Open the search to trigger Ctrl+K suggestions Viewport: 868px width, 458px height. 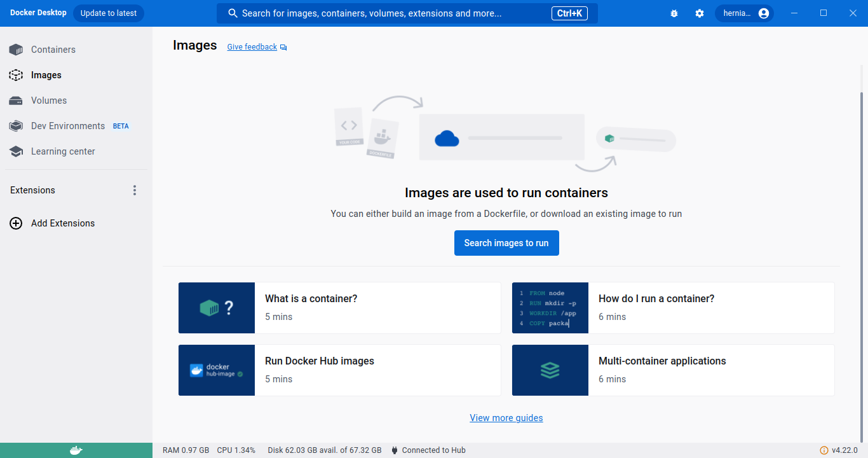coord(407,13)
